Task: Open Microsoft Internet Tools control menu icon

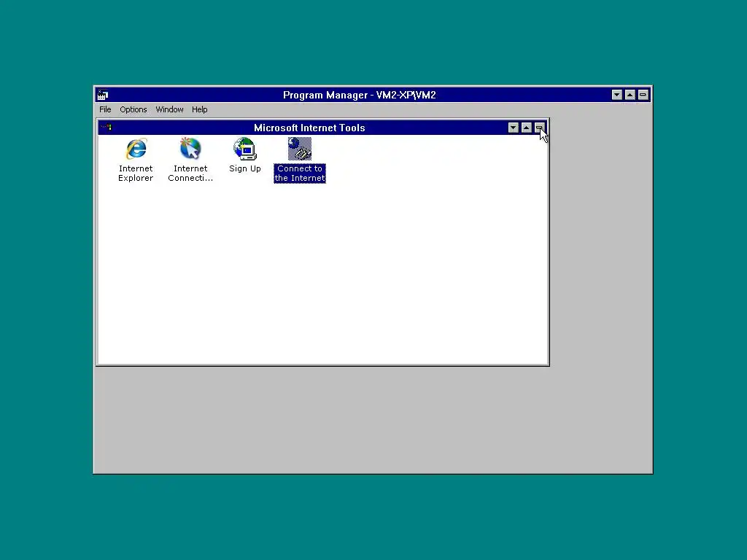Action: [107, 128]
